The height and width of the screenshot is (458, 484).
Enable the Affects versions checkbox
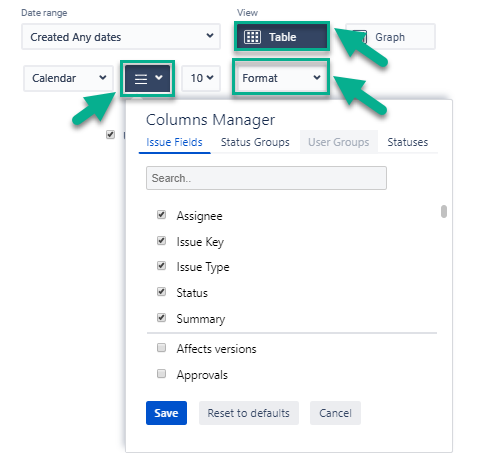coord(161,348)
